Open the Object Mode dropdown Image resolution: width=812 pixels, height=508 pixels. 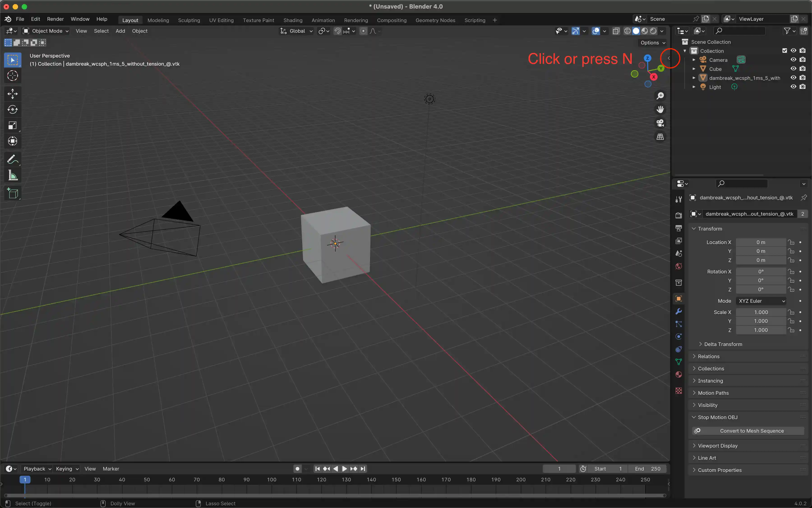point(46,31)
